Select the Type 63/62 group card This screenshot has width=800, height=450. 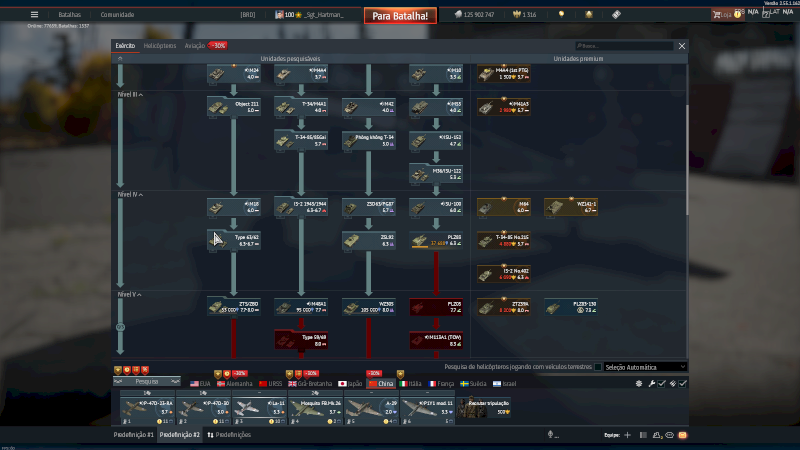pyautogui.click(x=234, y=240)
